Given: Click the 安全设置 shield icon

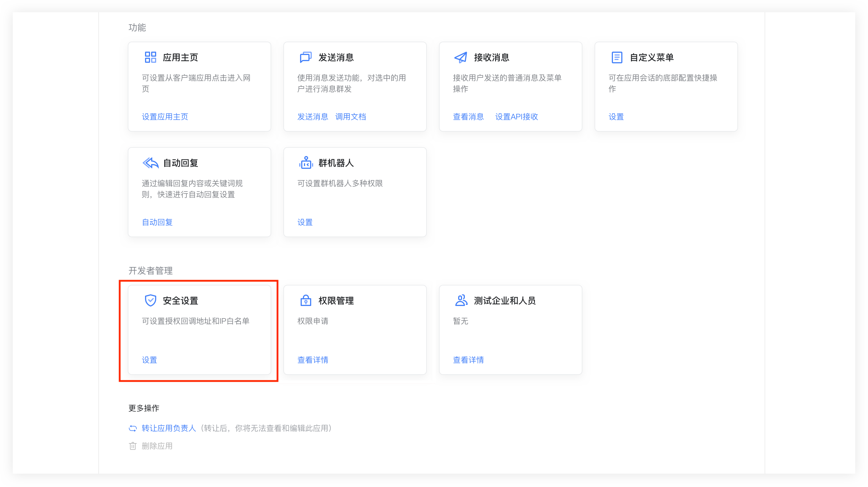Looking at the screenshot, I should pyautogui.click(x=151, y=300).
